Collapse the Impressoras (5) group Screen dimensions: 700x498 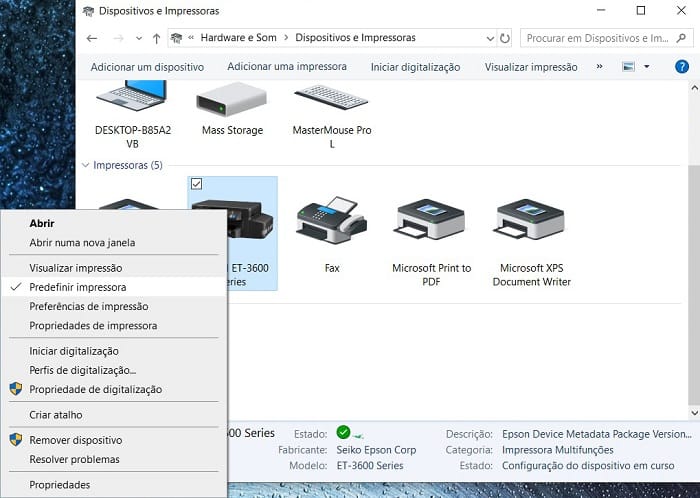click(x=85, y=165)
